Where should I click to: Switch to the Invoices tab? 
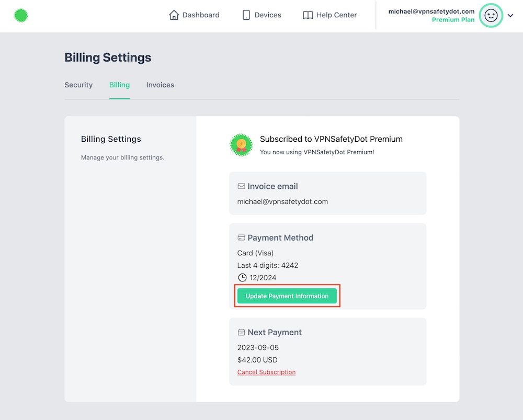160,85
